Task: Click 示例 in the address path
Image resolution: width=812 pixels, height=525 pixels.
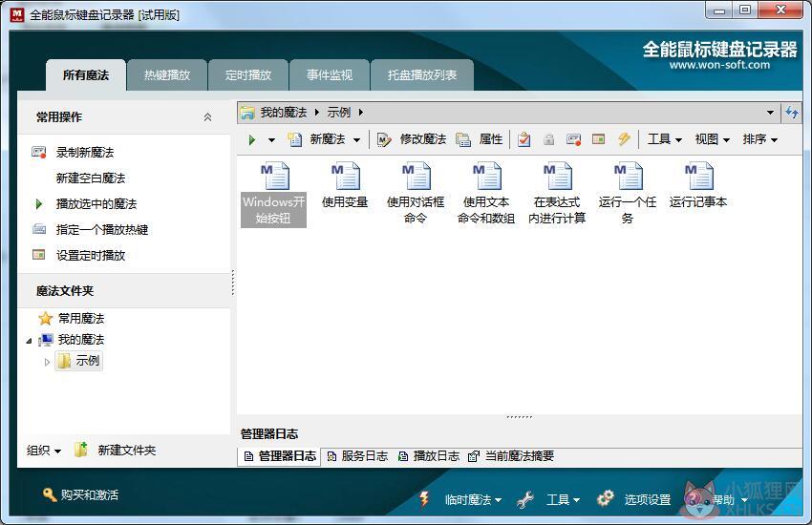Action: pos(339,113)
